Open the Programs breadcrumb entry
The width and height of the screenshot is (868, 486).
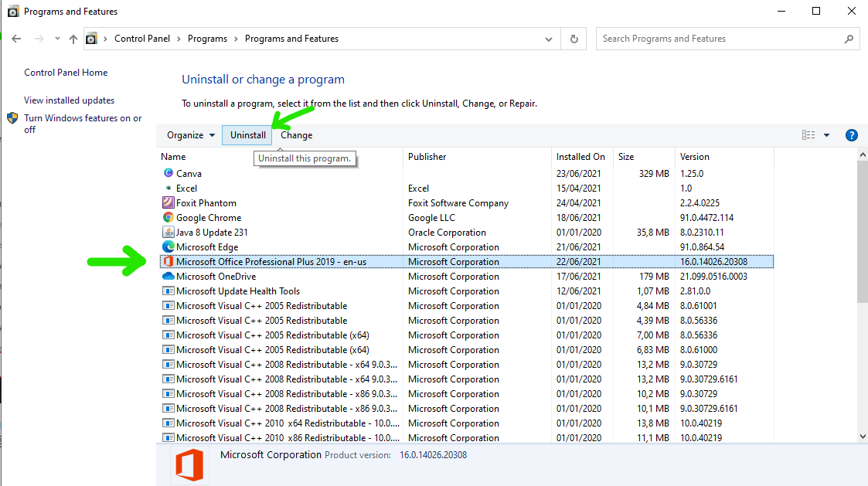(x=207, y=38)
